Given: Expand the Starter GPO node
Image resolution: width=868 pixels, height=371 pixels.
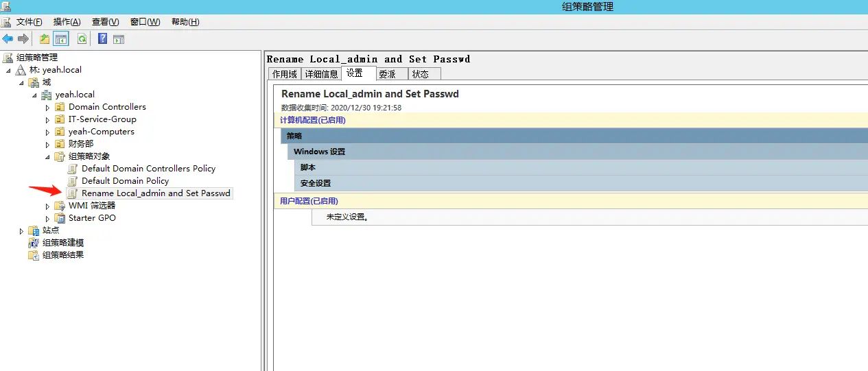Looking at the screenshot, I should [48, 219].
